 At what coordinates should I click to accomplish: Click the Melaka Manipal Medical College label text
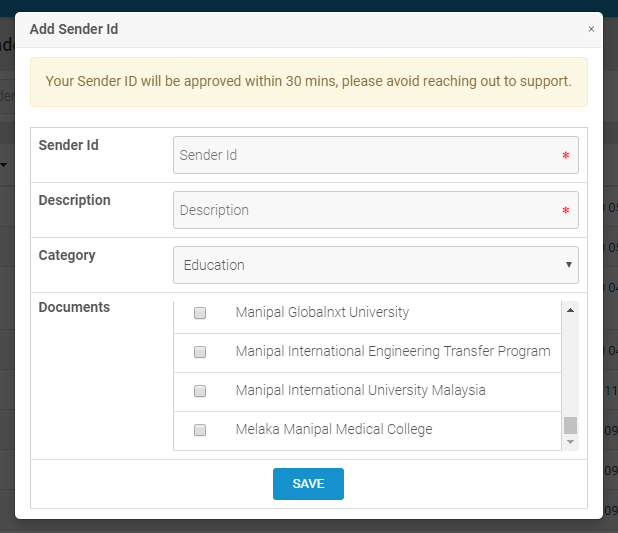334,429
